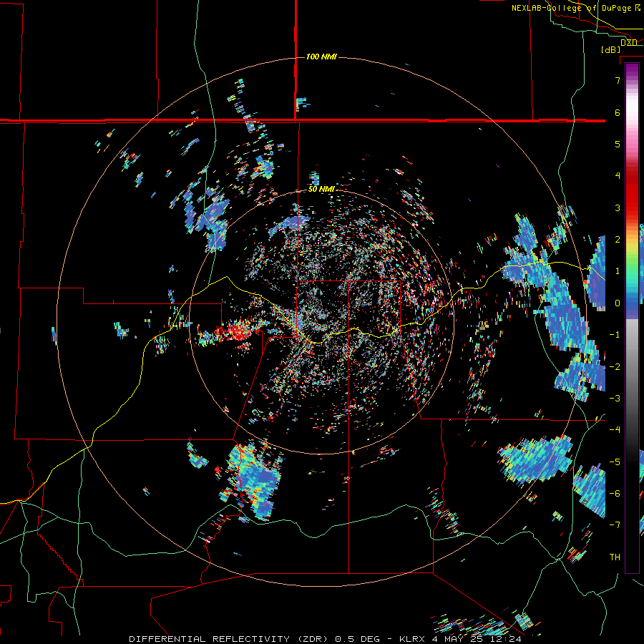The height and width of the screenshot is (644, 644).
Task: Select the 1 tick label on color scale
Action: point(618,271)
